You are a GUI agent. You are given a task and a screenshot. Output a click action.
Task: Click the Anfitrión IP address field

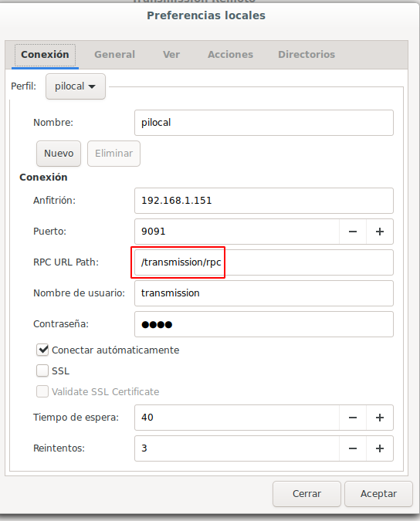point(264,201)
